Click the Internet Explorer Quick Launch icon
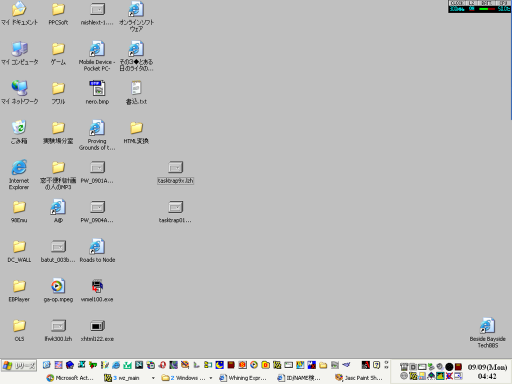Viewport: 512px width, 384px height. (116, 365)
